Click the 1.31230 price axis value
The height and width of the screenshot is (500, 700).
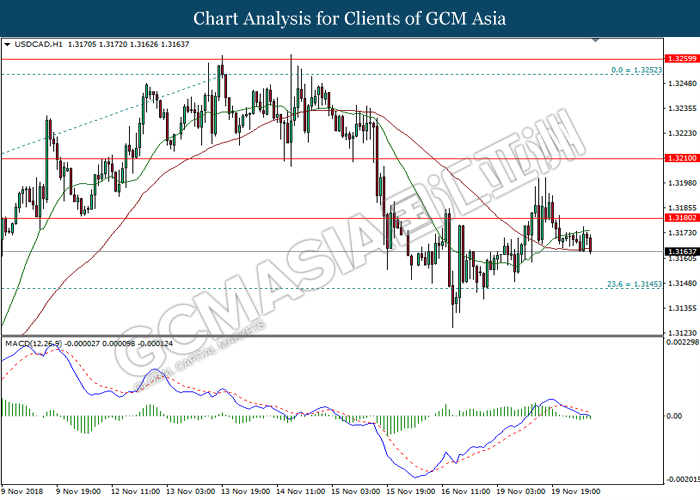pyautogui.click(x=681, y=333)
